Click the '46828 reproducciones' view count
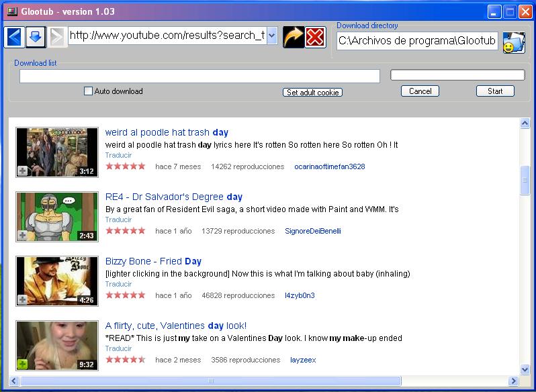The height and width of the screenshot is (392, 536). point(238,295)
